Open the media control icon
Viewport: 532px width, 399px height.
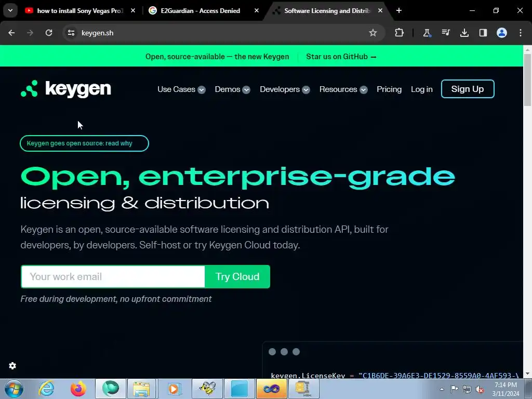point(445,33)
